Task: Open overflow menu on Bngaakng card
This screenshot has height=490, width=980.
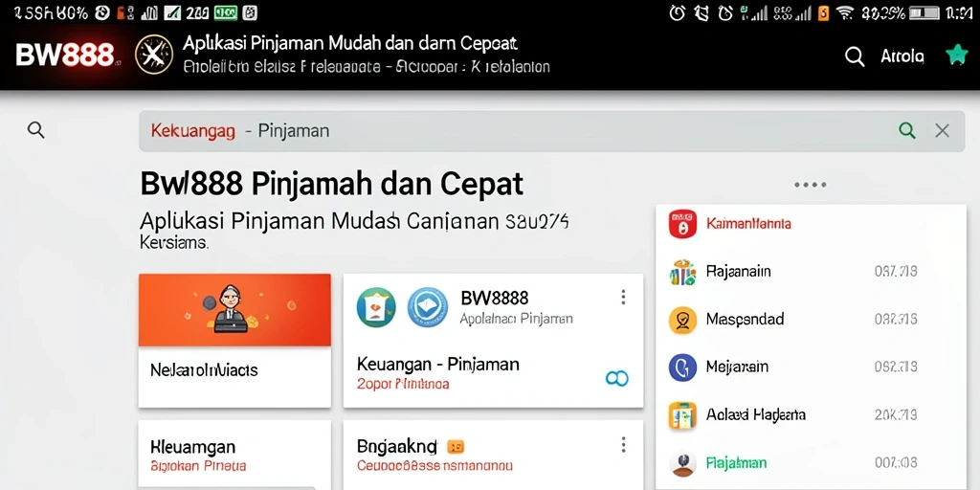Action: [622, 445]
